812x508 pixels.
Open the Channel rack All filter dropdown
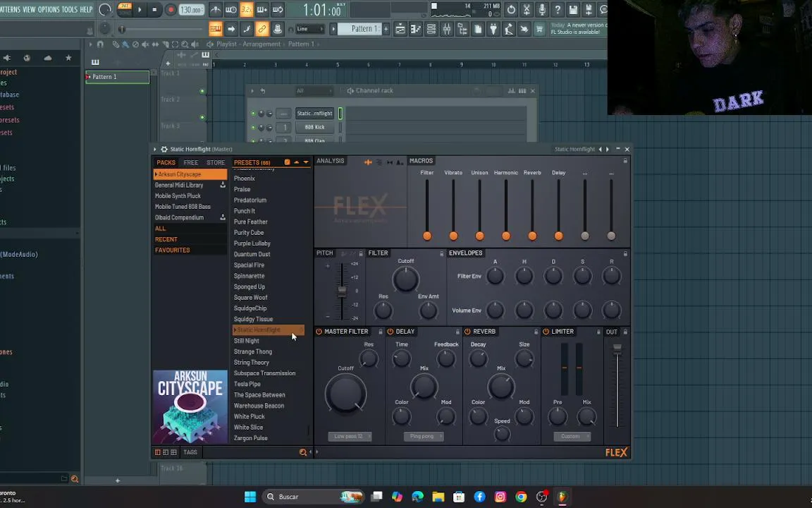coord(314,91)
